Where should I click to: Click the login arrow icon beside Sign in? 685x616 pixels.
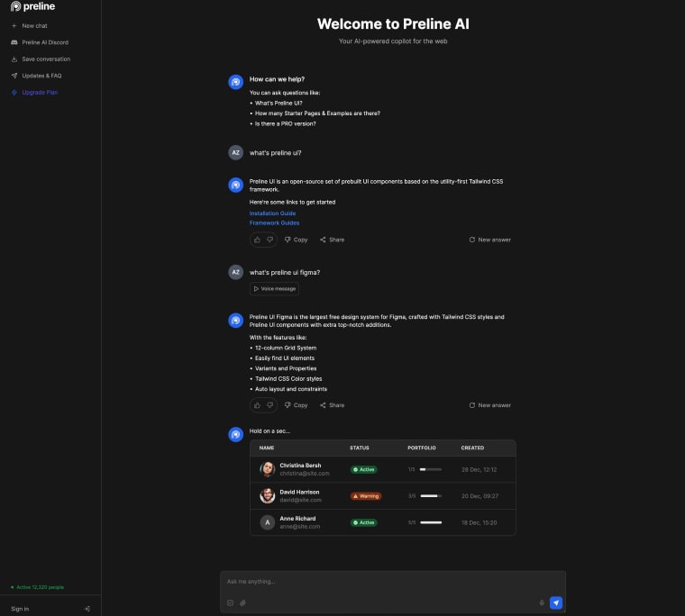(87, 609)
